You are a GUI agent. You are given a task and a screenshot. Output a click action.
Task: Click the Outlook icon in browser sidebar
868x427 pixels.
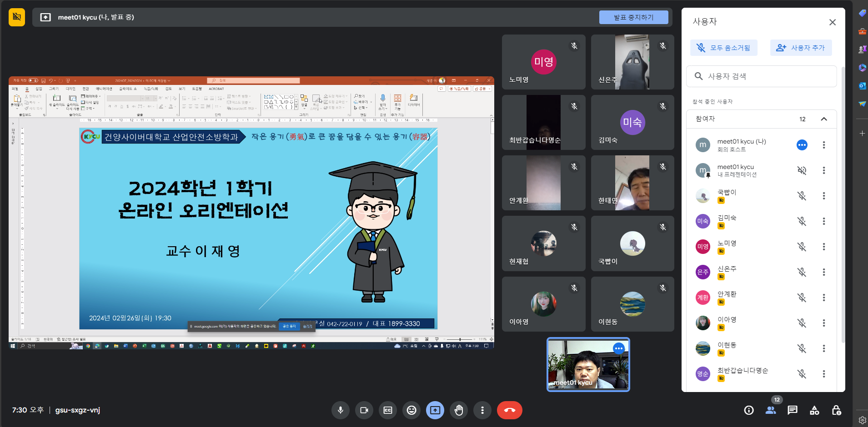point(862,86)
